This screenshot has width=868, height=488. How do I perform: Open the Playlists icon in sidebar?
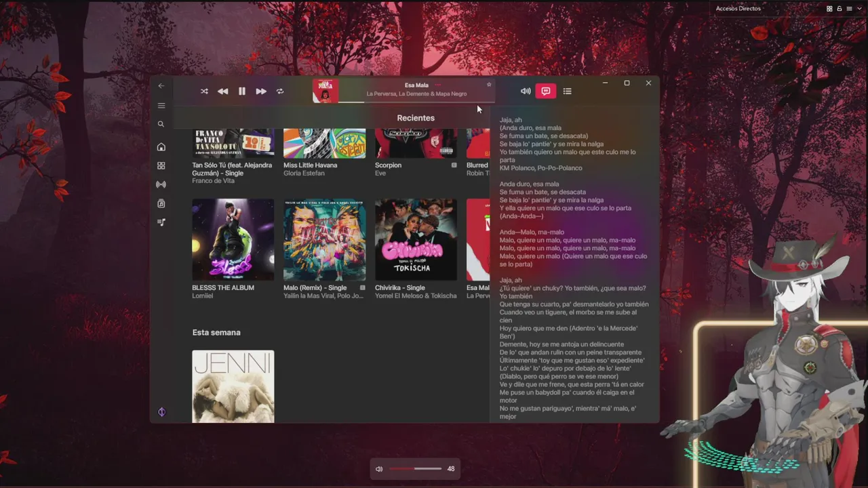point(161,222)
